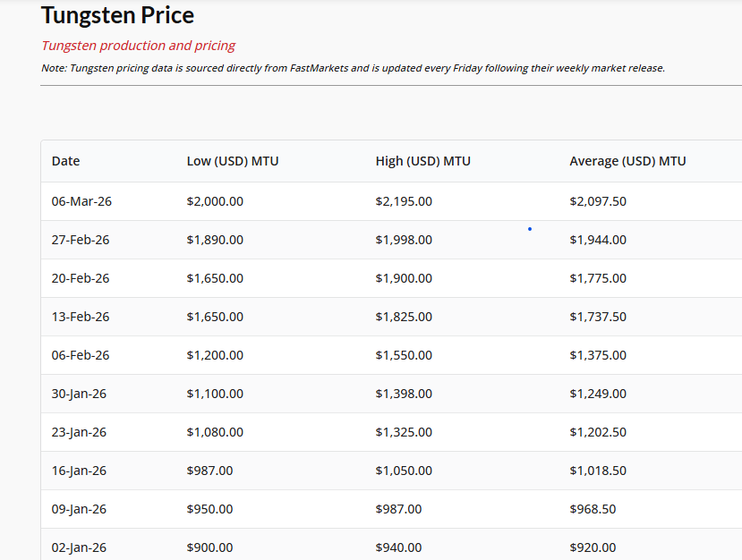The height and width of the screenshot is (560, 742).
Task: Click the Date column header
Action: click(65, 161)
